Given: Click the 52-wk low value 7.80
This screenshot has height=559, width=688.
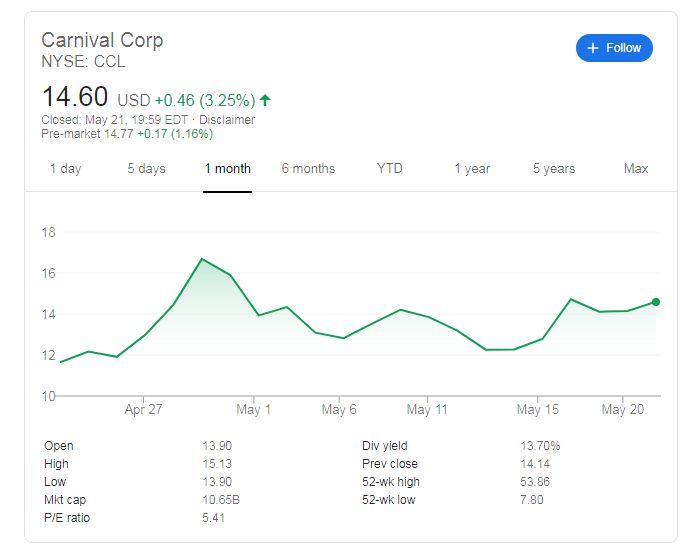Looking at the screenshot, I should 531,500.
